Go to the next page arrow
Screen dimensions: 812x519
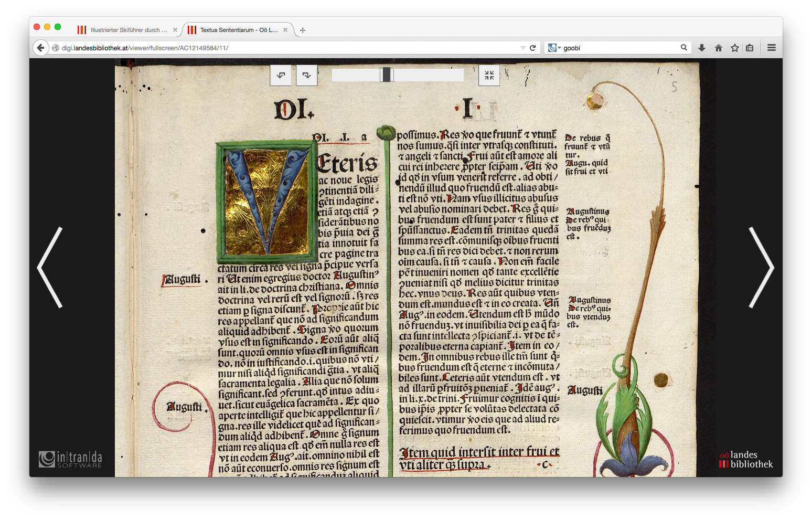click(761, 267)
